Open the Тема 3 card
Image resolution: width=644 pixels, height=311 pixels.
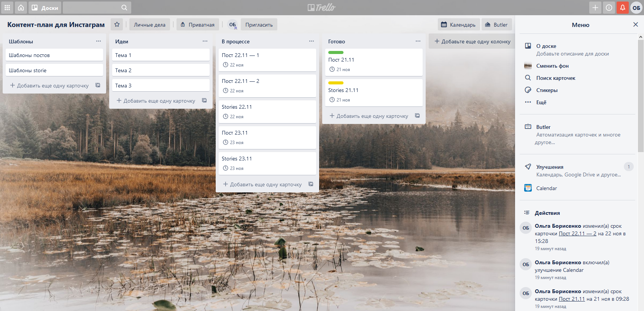(161, 85)
